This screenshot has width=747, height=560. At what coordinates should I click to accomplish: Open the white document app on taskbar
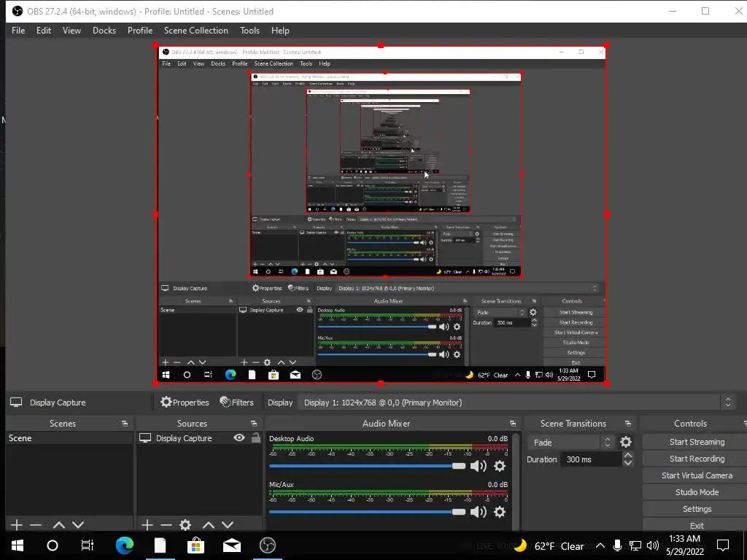click(160, 545)
